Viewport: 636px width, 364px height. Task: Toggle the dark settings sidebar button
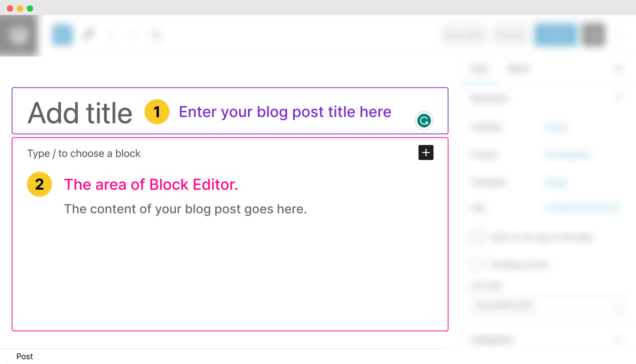(x=594, y=35)
